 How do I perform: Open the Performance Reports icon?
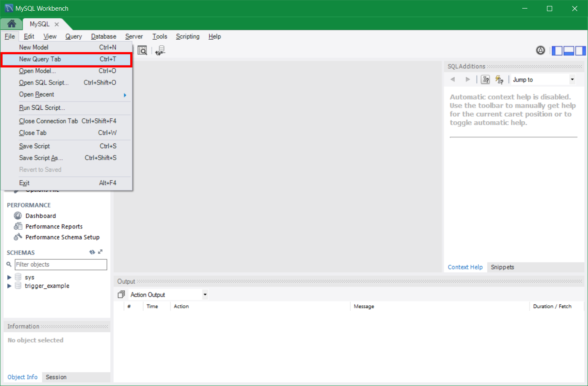[x=18, y=226]
